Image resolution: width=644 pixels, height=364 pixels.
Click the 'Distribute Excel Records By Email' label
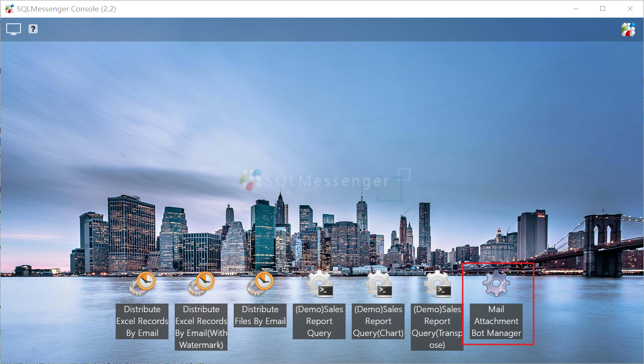click(142, 321)
